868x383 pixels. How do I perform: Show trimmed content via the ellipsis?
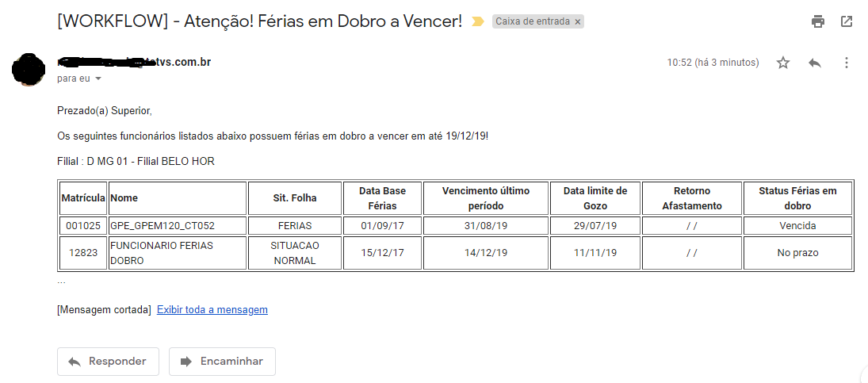click(62, 282)
